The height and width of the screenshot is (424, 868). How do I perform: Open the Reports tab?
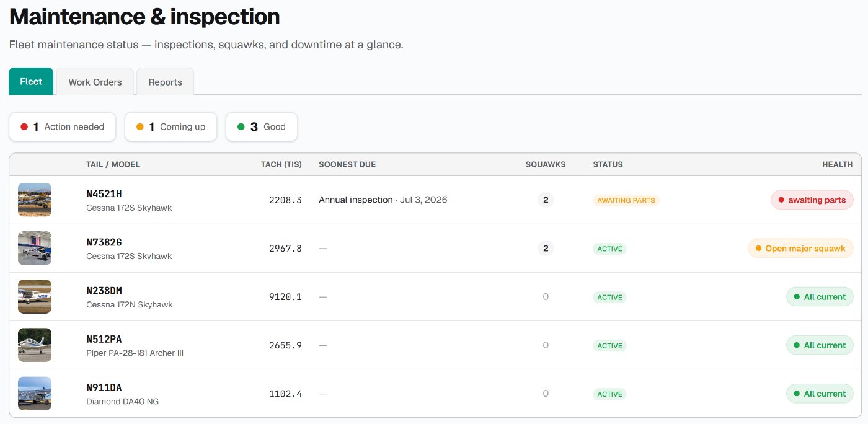click(165, 82)
